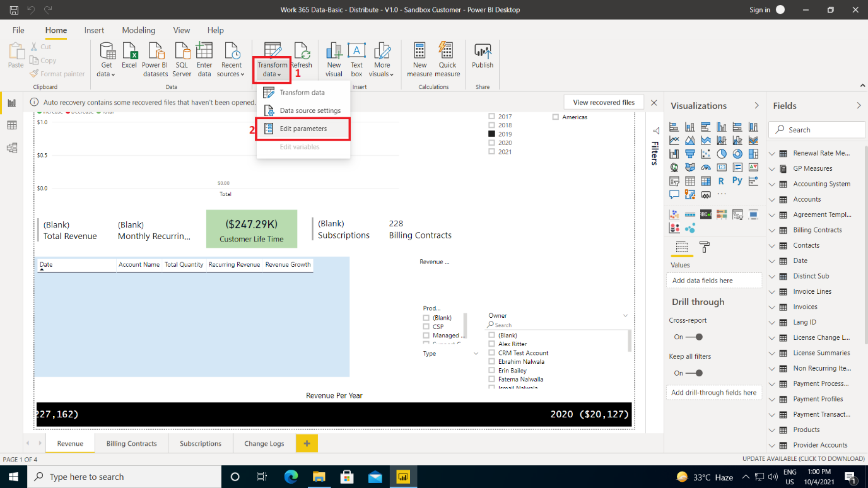Screen dimensions: 868x488
Task: Check the 2017 year checkbox
Action: [x=492, y=117]
